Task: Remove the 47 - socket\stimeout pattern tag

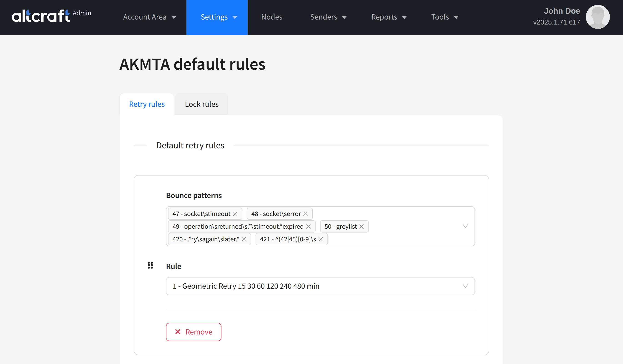Action: pos(235,214)
